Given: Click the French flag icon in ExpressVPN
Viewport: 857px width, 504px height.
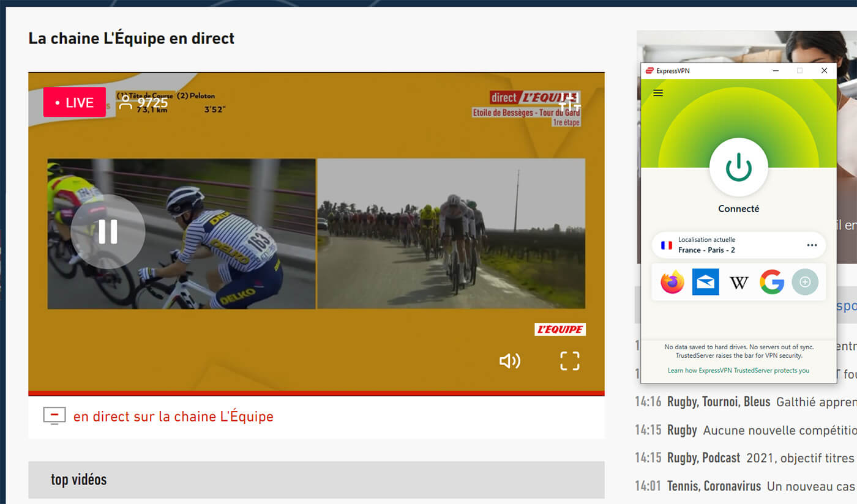Looking at the screenshot, I should click(667, 245).
